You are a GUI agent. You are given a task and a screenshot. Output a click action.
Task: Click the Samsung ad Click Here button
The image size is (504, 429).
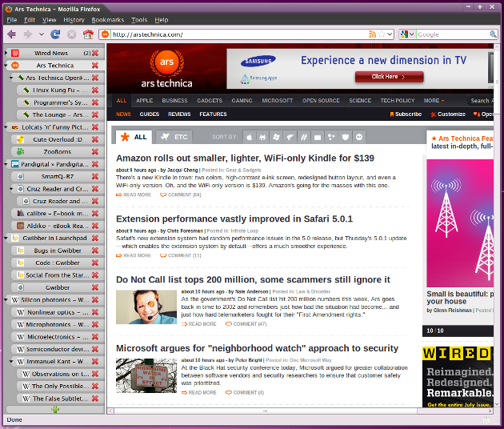[389, 77]
